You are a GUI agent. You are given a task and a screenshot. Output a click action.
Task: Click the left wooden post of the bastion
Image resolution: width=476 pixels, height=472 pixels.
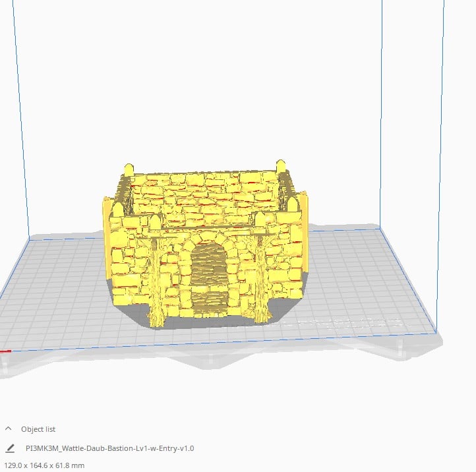tap(156, 282)
